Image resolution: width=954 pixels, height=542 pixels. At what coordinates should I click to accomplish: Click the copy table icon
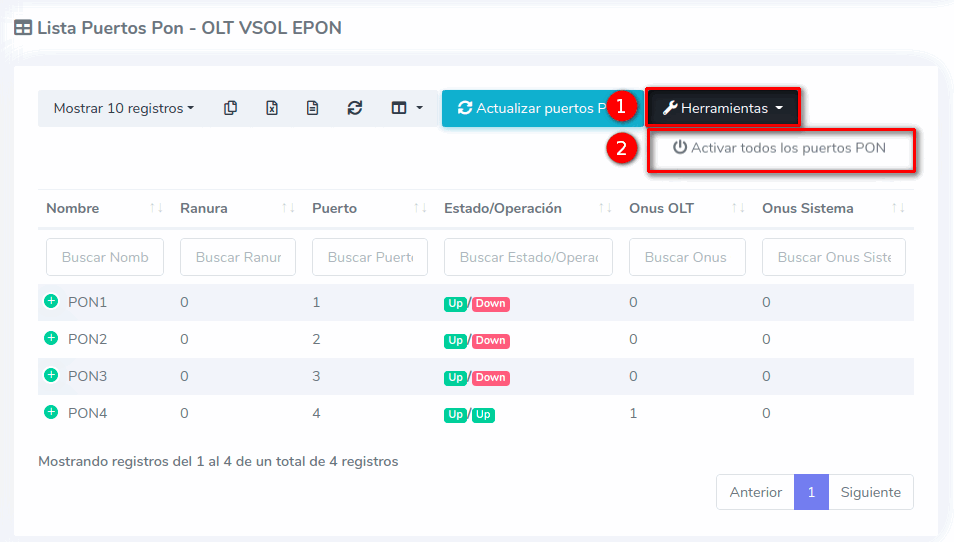click(231, 108)
